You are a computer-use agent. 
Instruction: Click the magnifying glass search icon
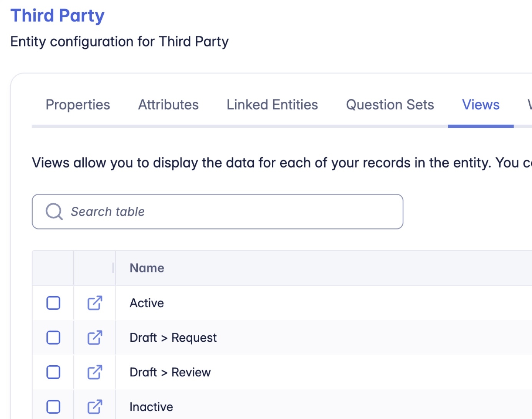[54, 211]
